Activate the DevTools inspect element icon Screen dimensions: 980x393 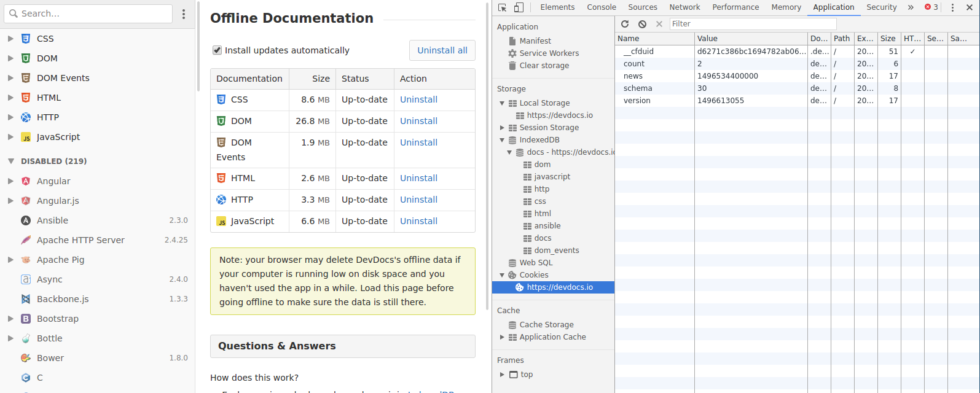coord(503,7)
